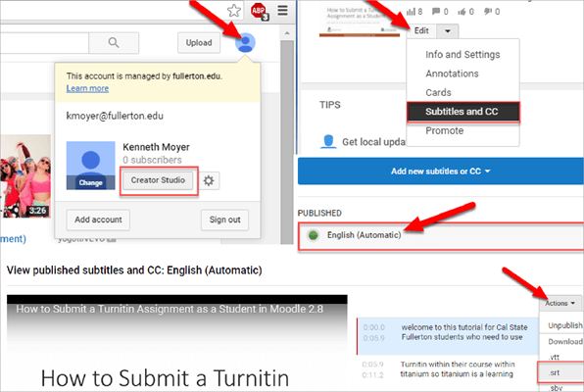The image size is (584, 392).
Task: Open the Adblock Plus extension icon
Action: [x=259, y=11]
